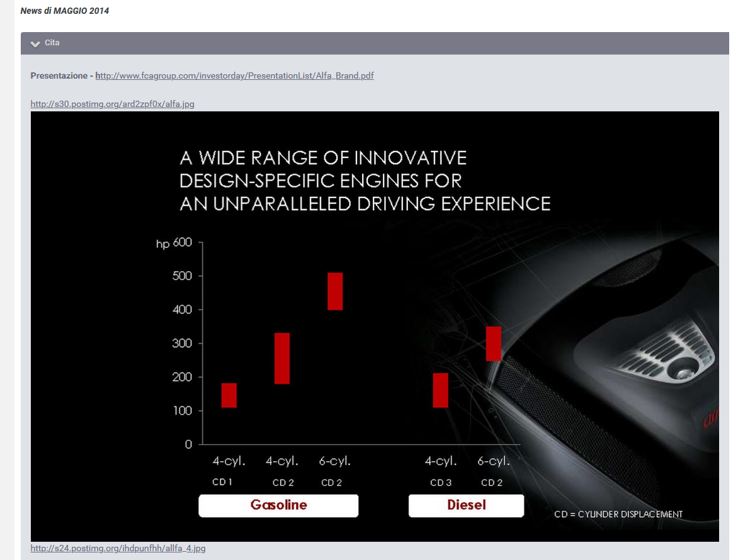
Task: Click the Diesel 6-cyl. red bar
Action: (493, 344)
